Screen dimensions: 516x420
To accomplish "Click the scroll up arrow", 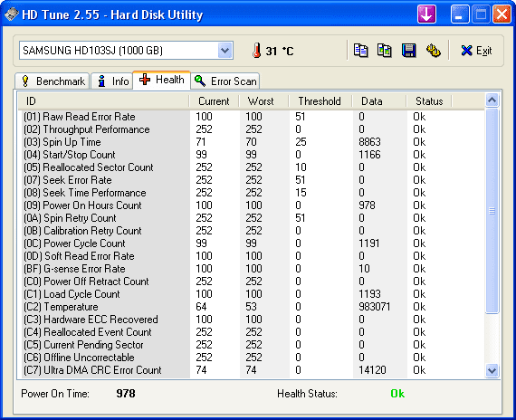I will (x=492, y=100).
